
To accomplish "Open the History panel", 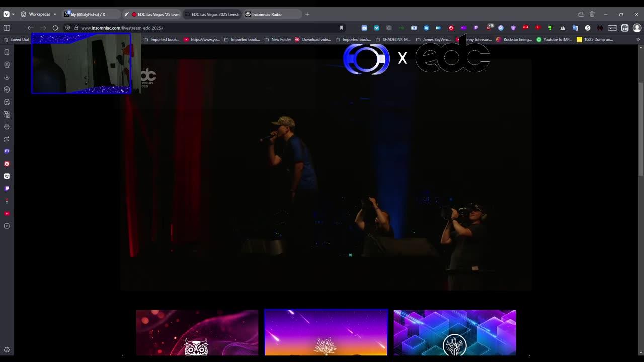I will (x=7, y=89).
